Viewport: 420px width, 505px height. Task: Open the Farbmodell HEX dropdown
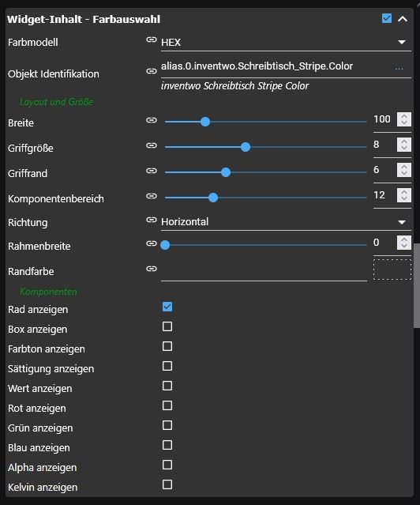(286, 42)
